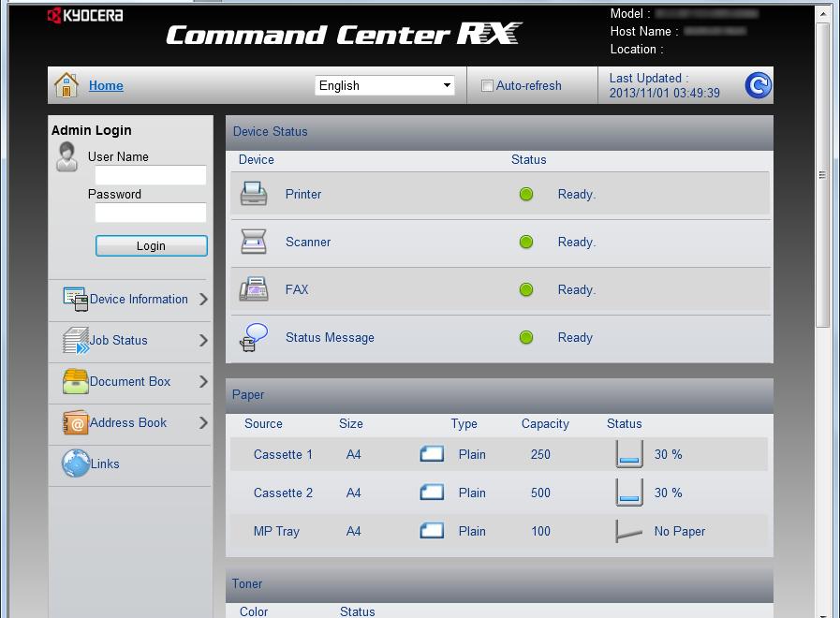Viewport: 840px width, 618px height.
Task: Click the green Printer status indicator
Action: tap(526, 194)
